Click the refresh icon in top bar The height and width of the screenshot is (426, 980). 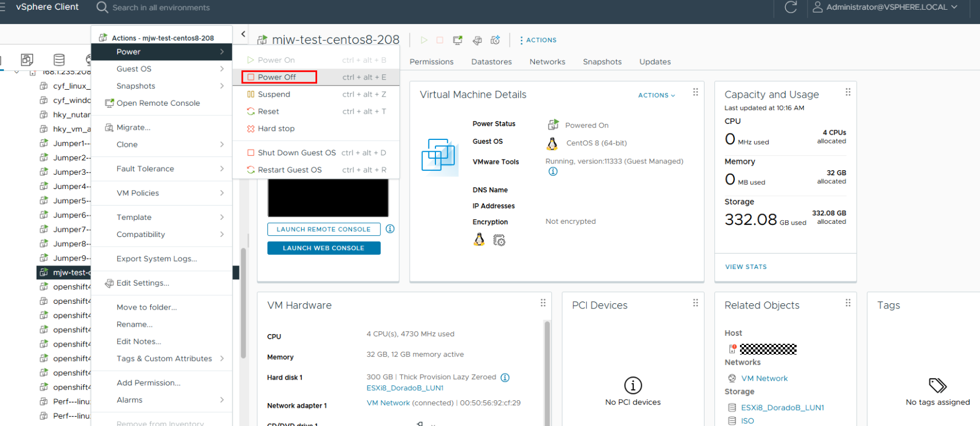(791, 7)
